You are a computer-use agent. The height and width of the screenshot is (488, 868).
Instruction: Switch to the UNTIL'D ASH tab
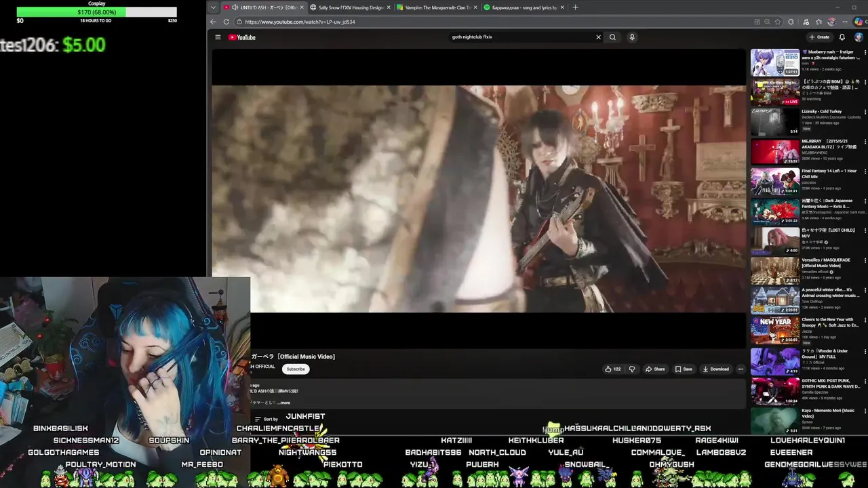point(263,7)
